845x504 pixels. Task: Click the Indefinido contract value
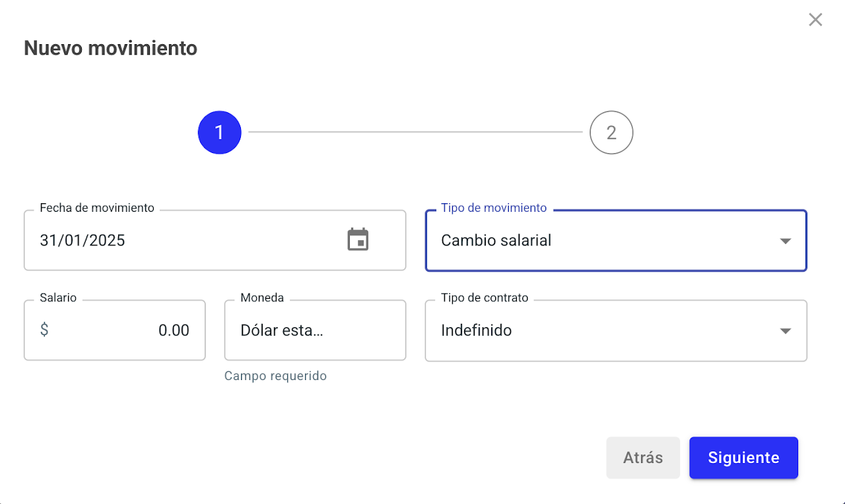click(x=476, y=331)
